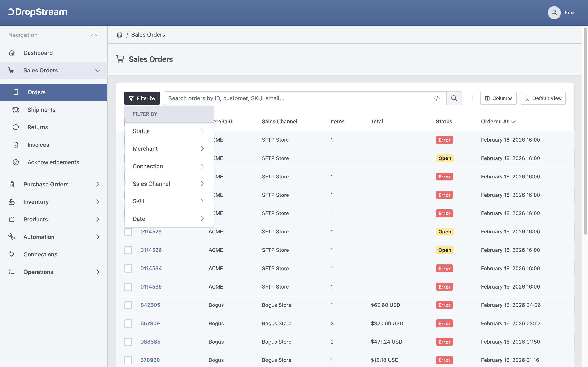The image size is (588, 367).
Task: Sort by the Ordered At column arrow
Action: (513, 122)
